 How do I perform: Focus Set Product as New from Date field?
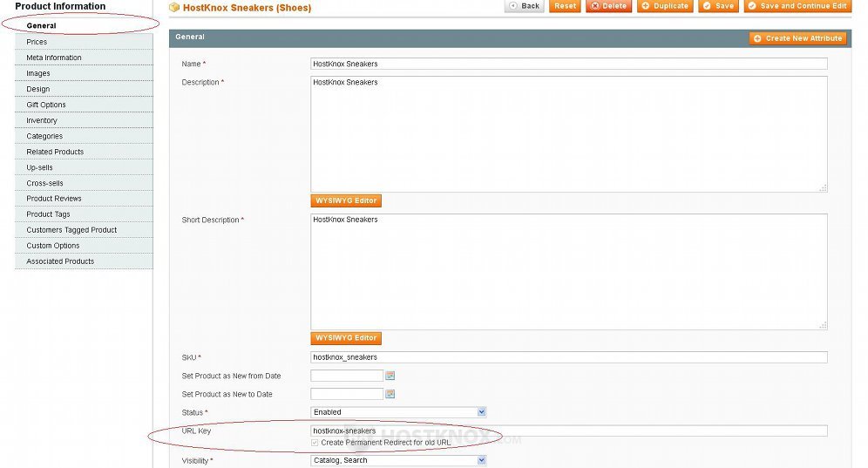tap(347, 376)
